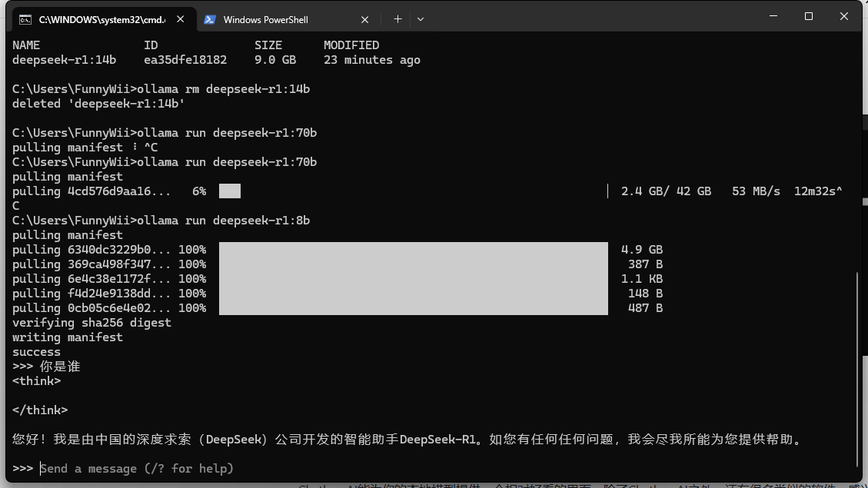Minimize the terminal window
The image size is (868, 488).
(x=773, y=16)
